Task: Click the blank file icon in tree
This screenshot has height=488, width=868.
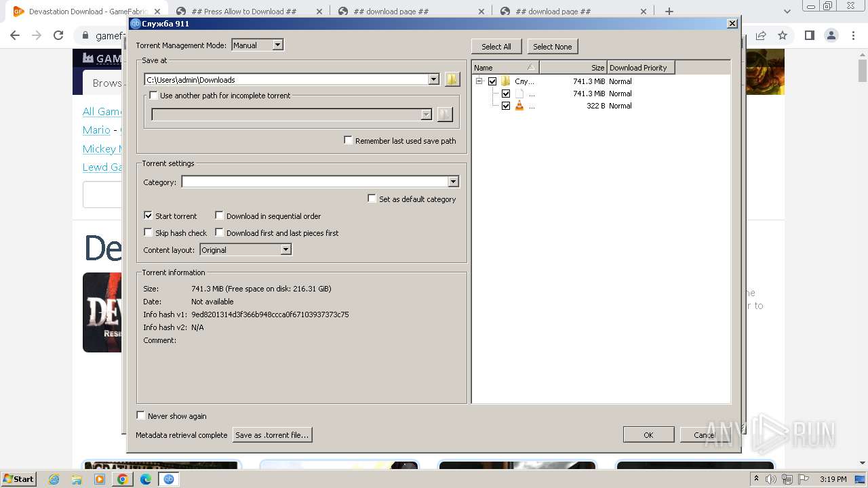Action: pos(519,94)
